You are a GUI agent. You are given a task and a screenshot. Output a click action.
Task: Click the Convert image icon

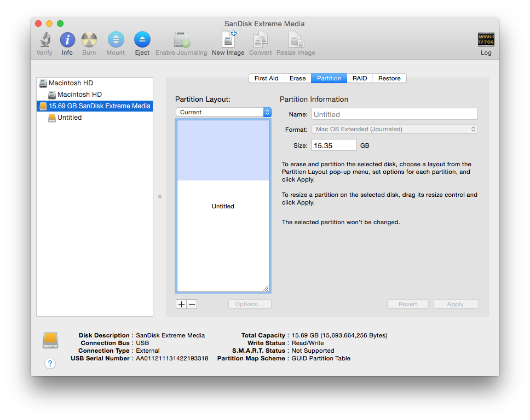pyautogui.click(x=260, y=39)
